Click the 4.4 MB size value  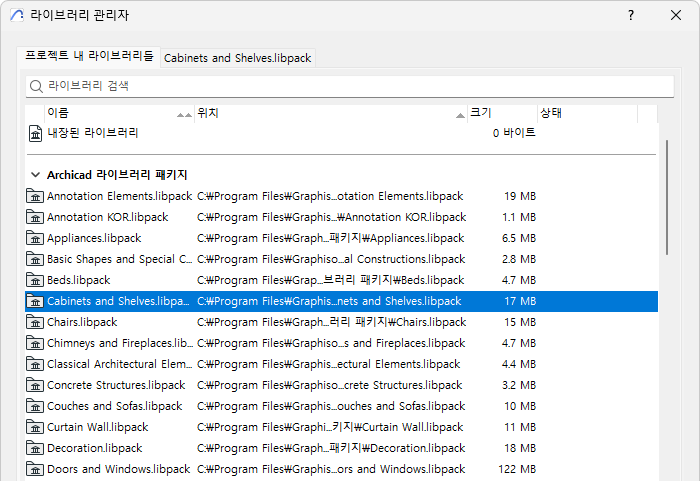click(x=519, y=364)
